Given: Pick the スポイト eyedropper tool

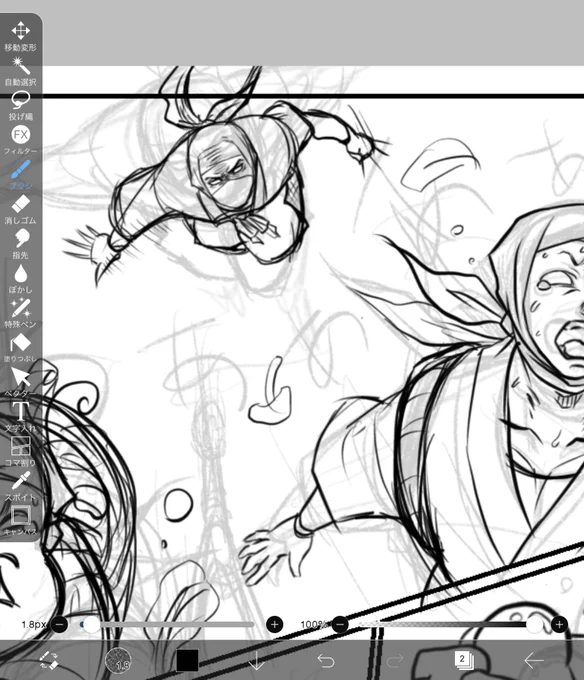Looking at the screenshot, I should point(20,486).
